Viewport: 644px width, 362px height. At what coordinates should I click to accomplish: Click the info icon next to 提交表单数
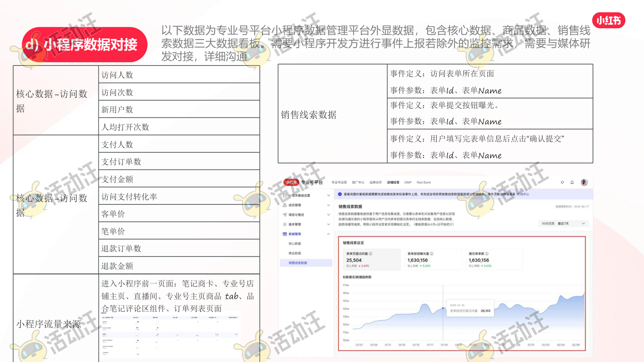point(487,254)
